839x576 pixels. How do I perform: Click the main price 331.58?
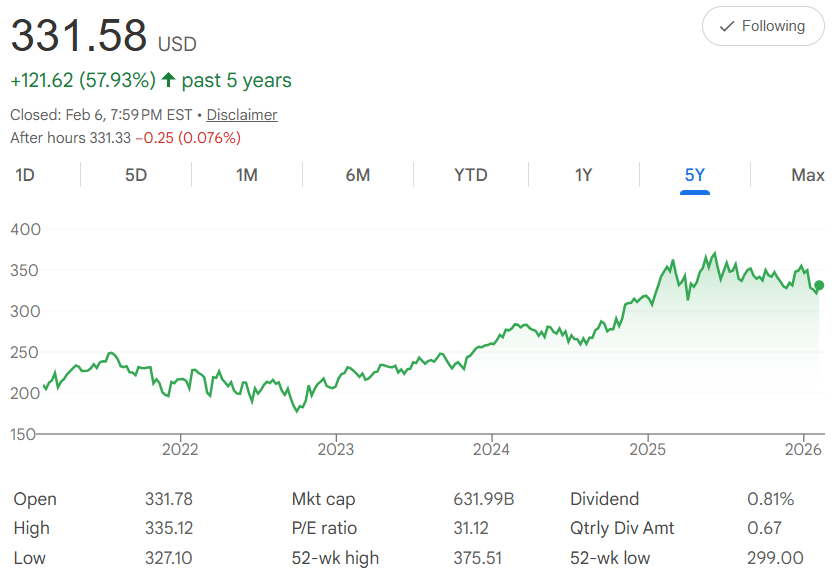pos(79,36)
